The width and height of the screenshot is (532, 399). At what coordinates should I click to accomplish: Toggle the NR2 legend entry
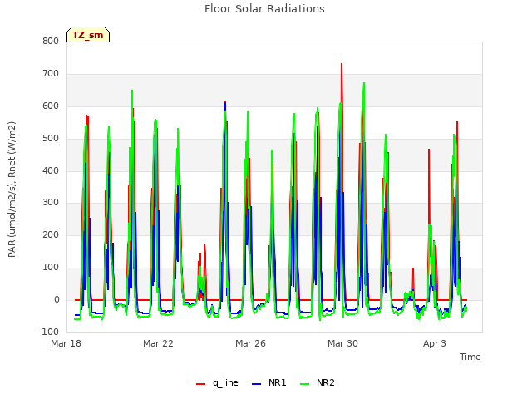[318, 382]
